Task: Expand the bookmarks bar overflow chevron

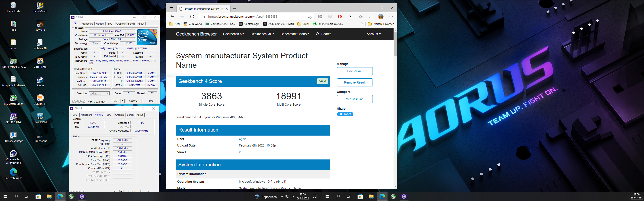Action: (362, 24)
